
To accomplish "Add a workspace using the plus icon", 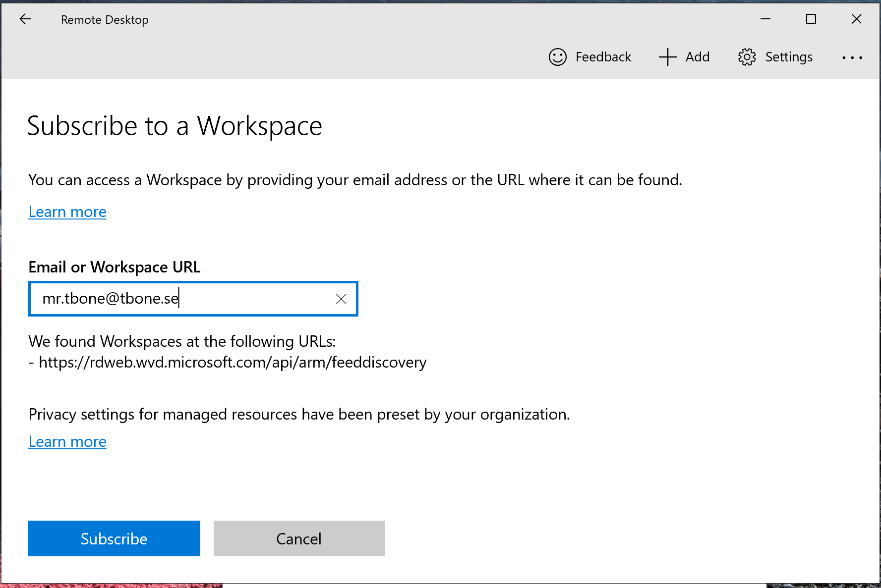I will [x=667, y=57].
